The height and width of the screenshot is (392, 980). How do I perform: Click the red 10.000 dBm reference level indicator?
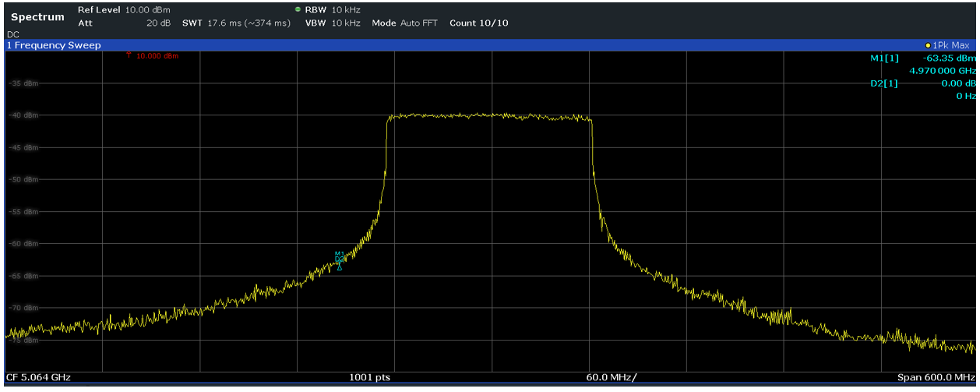pyautogui.click(x=153, y=56)
